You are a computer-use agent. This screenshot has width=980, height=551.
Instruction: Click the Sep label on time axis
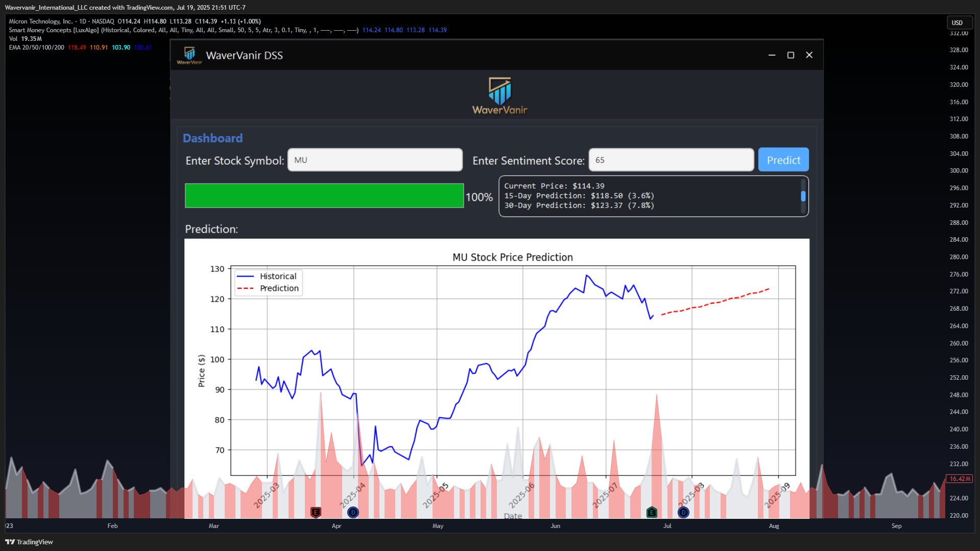896,526
